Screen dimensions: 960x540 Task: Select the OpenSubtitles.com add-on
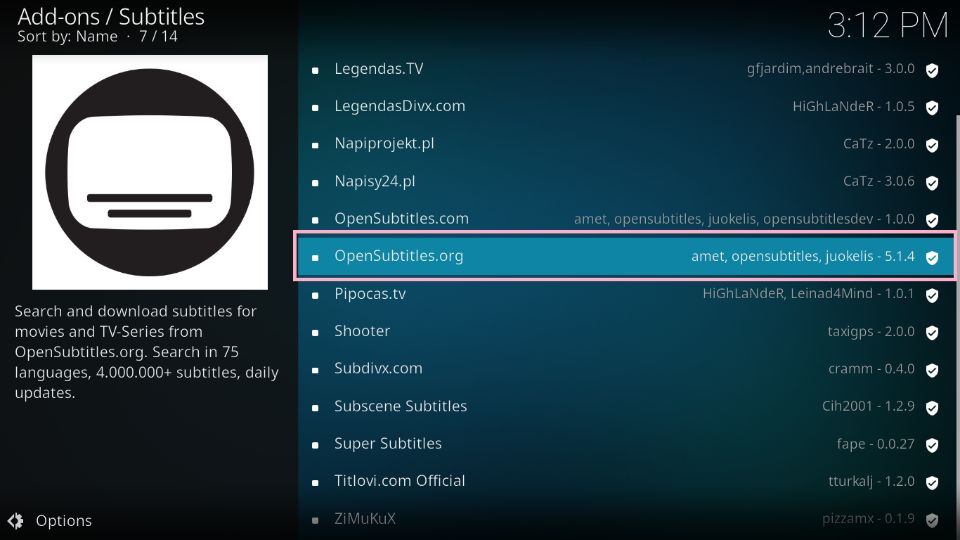626,219
